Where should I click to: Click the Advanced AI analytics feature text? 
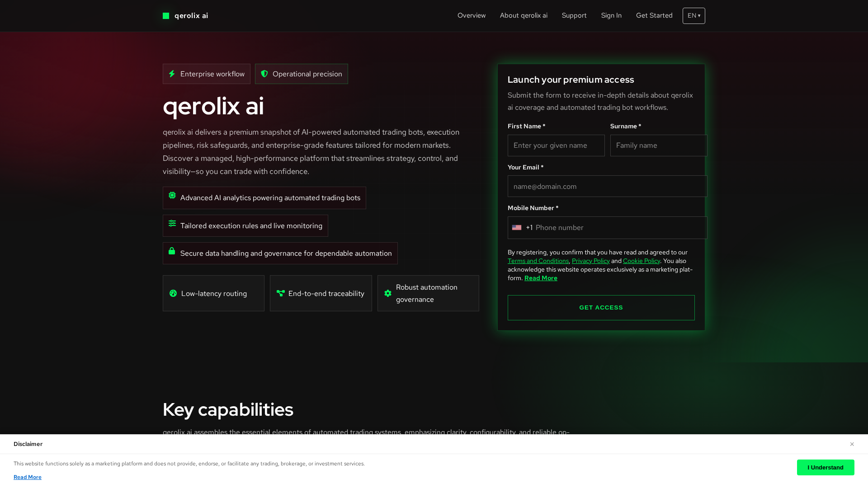[270, 198]
